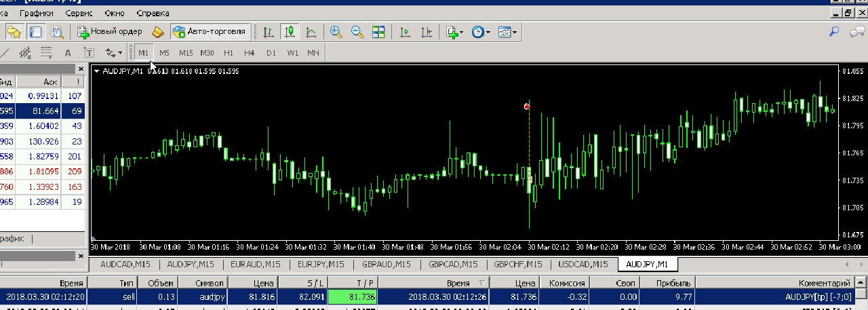Switch to AUDJPY,M15 chart tab

(191, 265)
